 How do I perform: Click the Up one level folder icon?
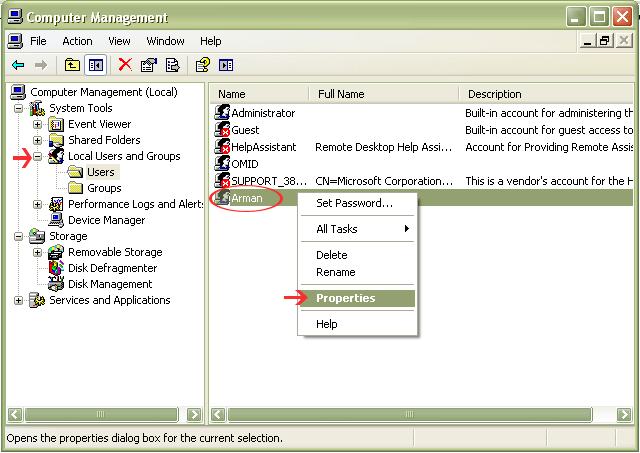72,65
